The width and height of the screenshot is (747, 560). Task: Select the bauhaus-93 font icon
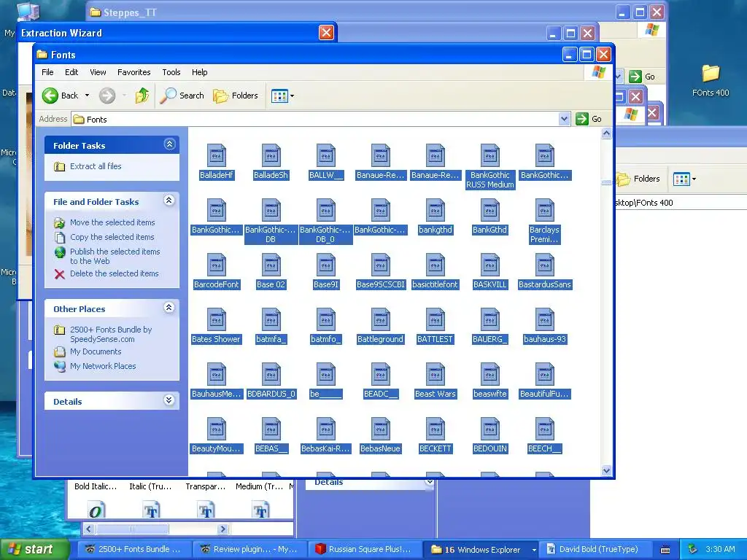click(x=544, y=319)
